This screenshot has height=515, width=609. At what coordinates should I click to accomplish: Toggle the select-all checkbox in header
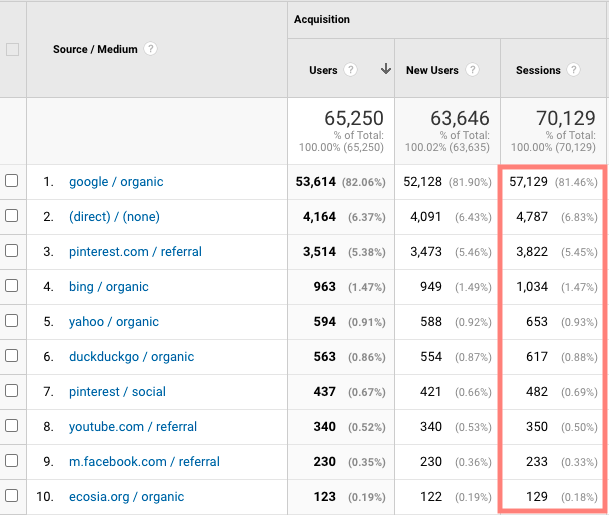[x=12, y=50]
